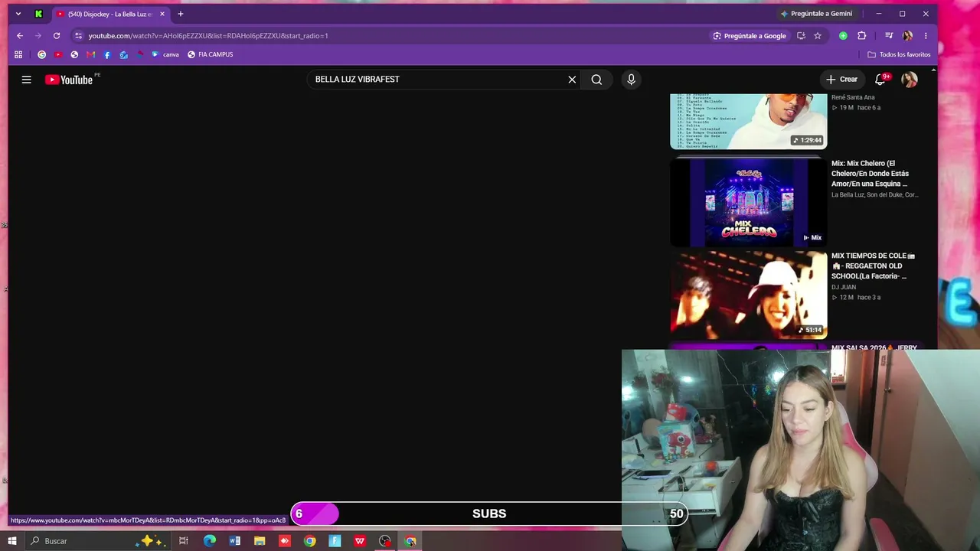The image size is (980, 551).
Task: Open the YouTube guide hamburger menu
Action: coord(26,80)
